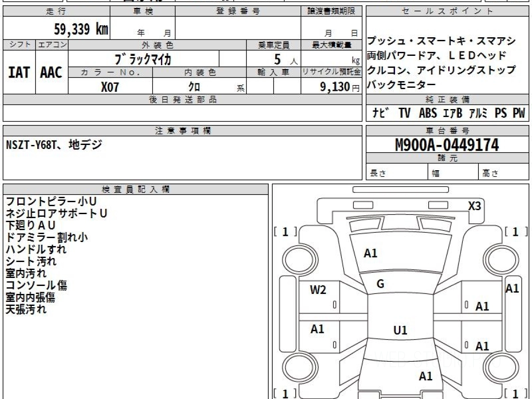Click the ナビ equipment entry
Viewport: 532px width, 399px height.
click(x=381, y=113)
